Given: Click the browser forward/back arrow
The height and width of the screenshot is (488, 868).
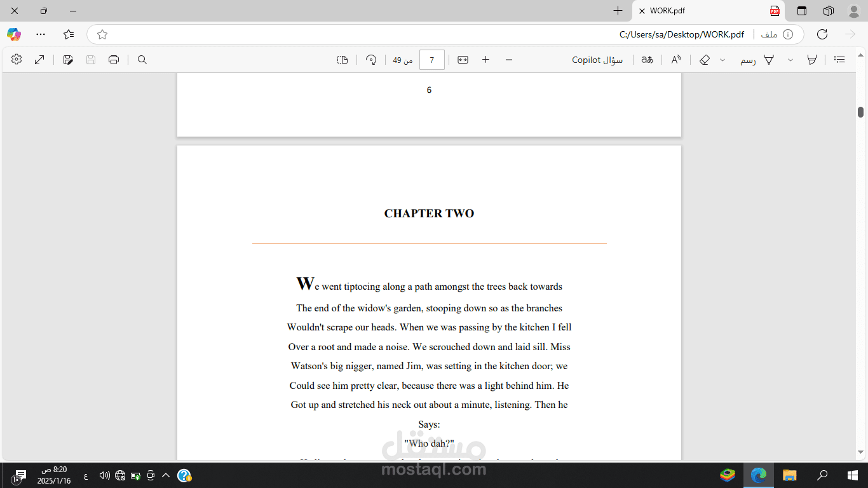Looking at the screenshot, I should 850,34.
